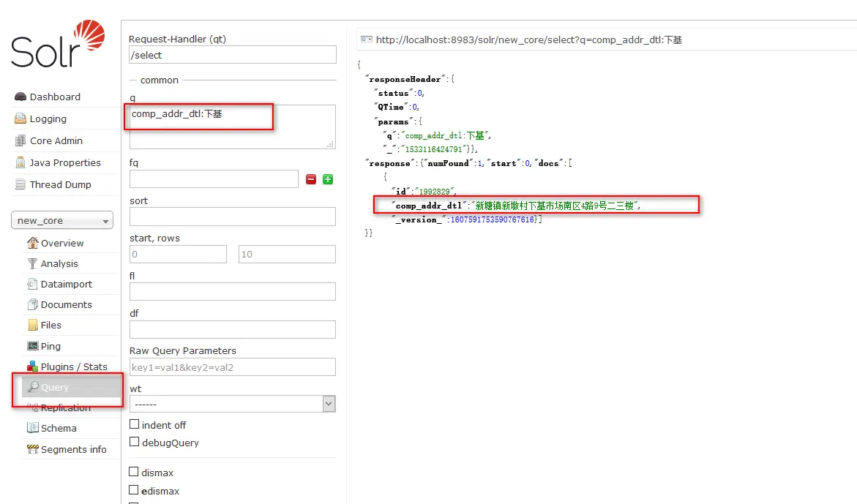Enable the edismax checkbox
Viewport: 857px width, 504px height.
click(134, 490)
